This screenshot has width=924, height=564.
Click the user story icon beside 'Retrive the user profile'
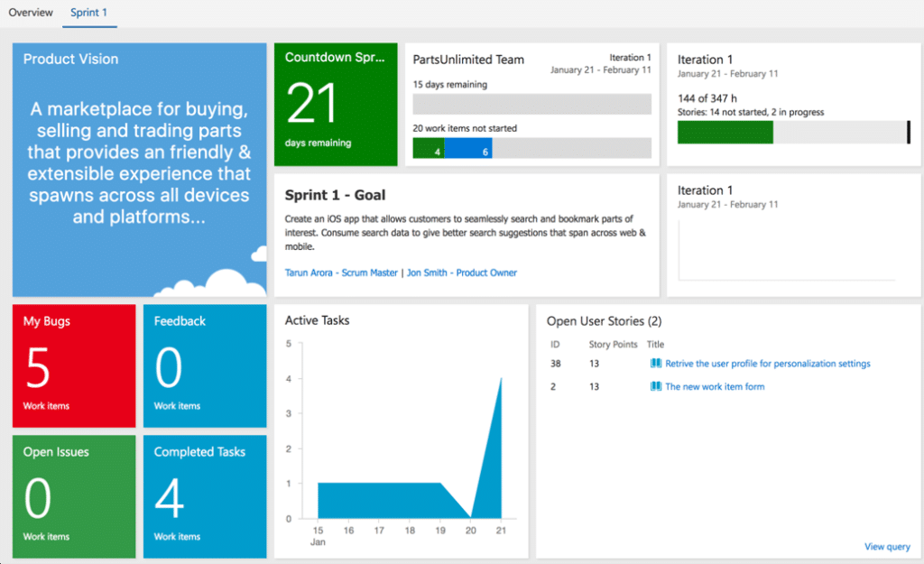coord(655,364)
